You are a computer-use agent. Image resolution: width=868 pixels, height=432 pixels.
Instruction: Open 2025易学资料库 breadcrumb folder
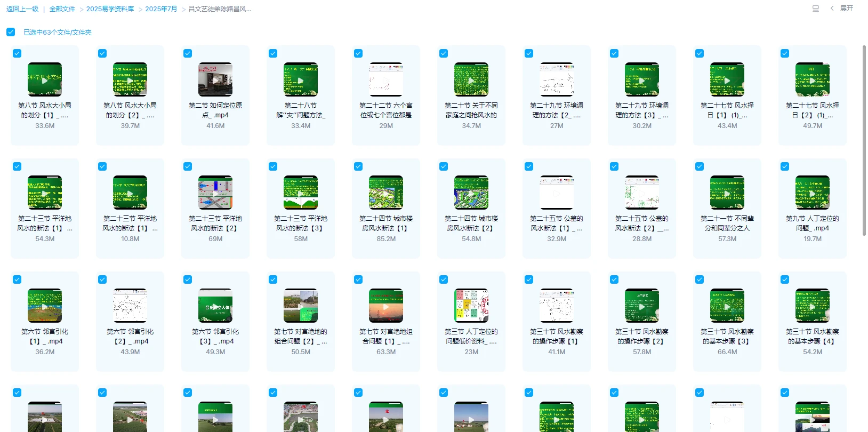pyautogui.click(x=110, y=9)
